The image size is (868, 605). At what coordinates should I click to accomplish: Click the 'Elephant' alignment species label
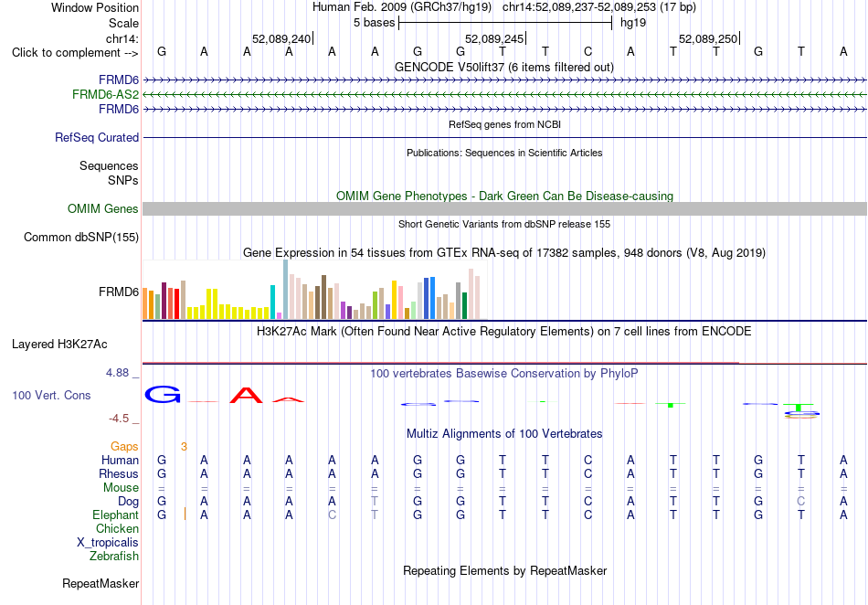pyautogui.click(x=115, y=515)
